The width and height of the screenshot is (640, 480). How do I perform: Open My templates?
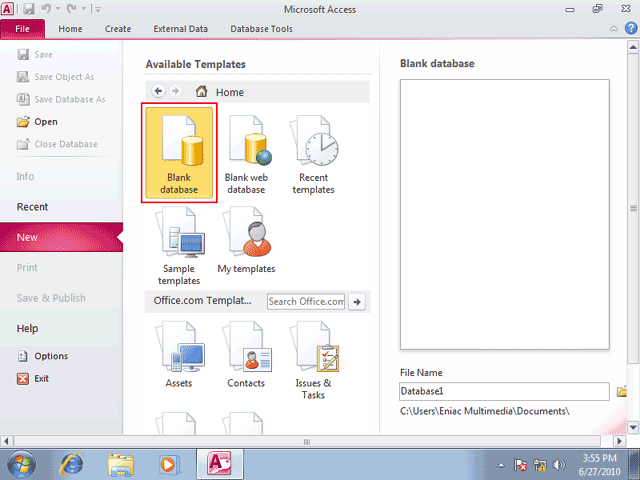[246, 240]
